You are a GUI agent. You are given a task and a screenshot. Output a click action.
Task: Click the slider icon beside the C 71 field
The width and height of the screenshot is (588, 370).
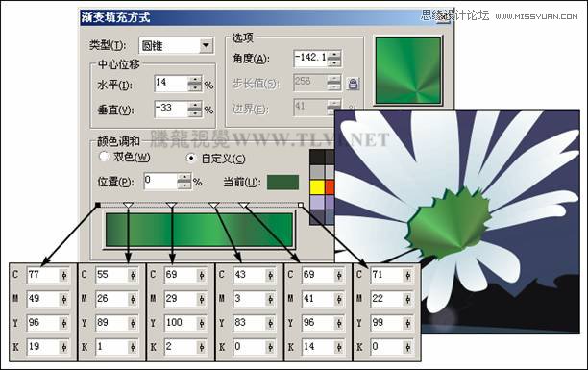408,276
